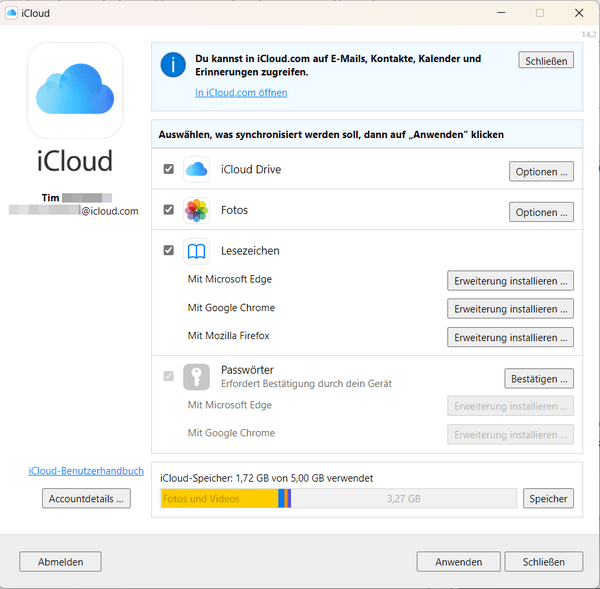The height and width of the screenshot is (589, 600).
Task: Open the iCloud-Benutzerhandbuch link
Action: click(x=86, y=471)
